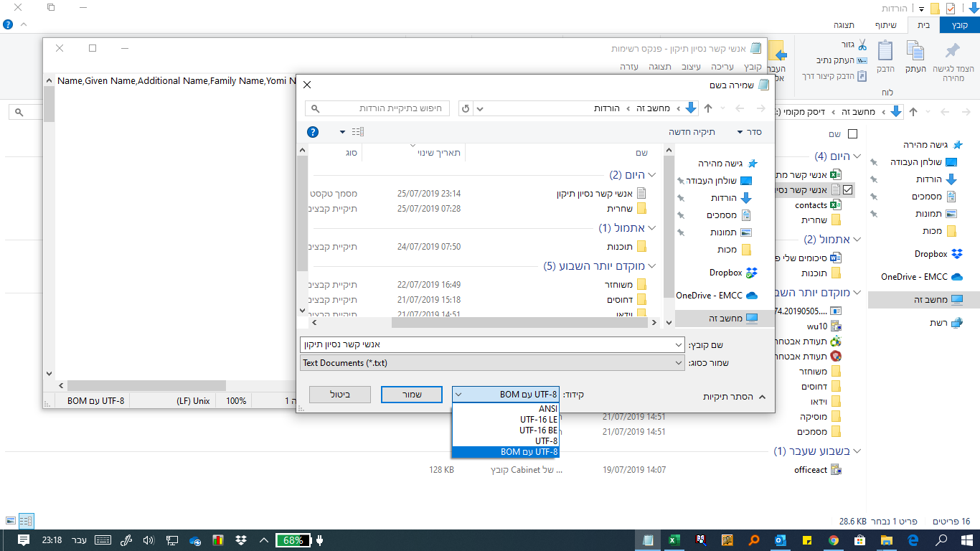The height and width of the screenshot is (551, 980).
Task: Collapse the היום (2) group in the Save As file list
Action: point(651,175)
